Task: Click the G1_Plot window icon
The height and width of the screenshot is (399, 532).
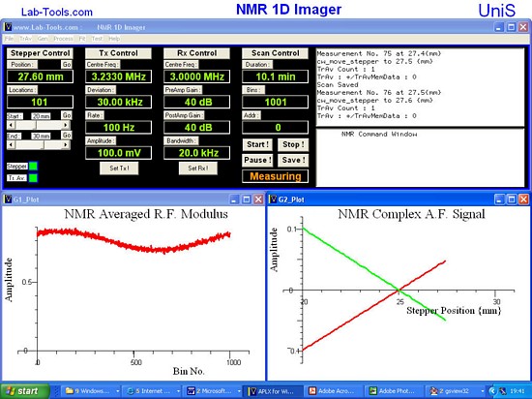Action: 8,199
